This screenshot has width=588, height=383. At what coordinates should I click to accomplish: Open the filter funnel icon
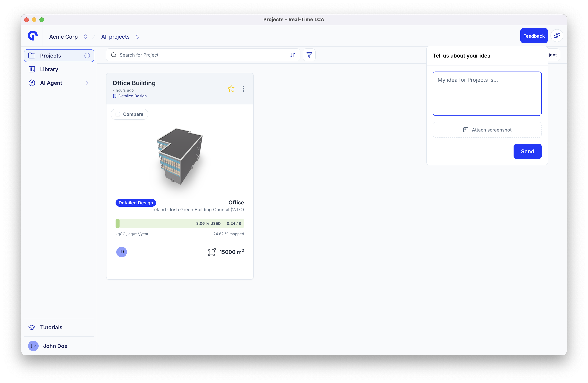pyautogui.click(x=309, y=55)
